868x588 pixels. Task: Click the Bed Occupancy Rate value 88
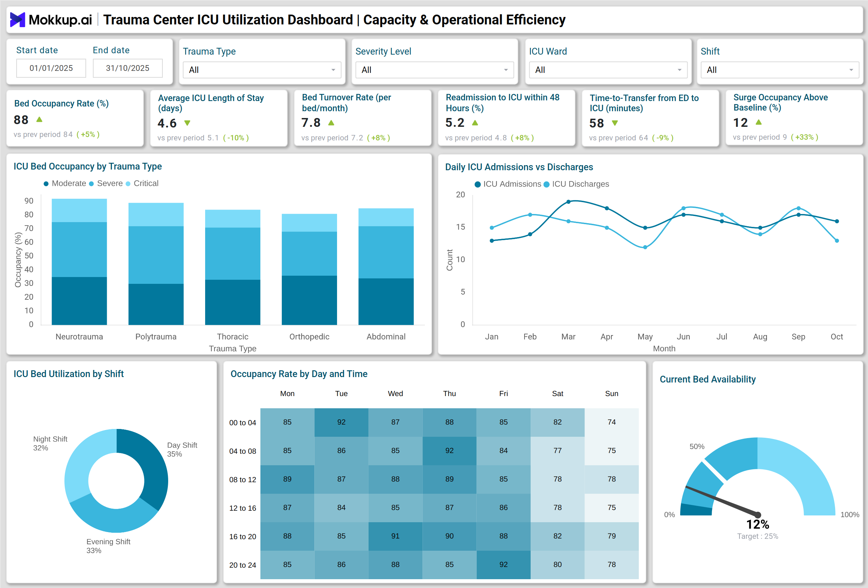coord(21,120)
